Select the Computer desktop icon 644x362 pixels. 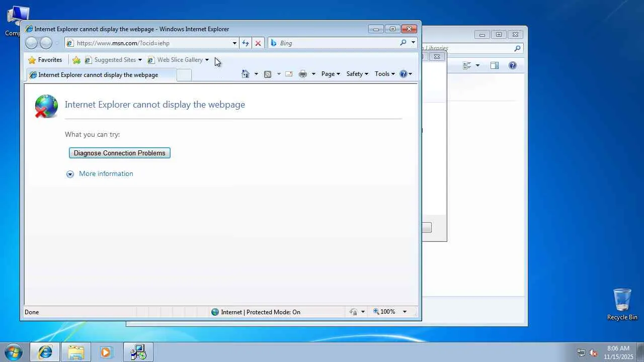pos(18,21)
